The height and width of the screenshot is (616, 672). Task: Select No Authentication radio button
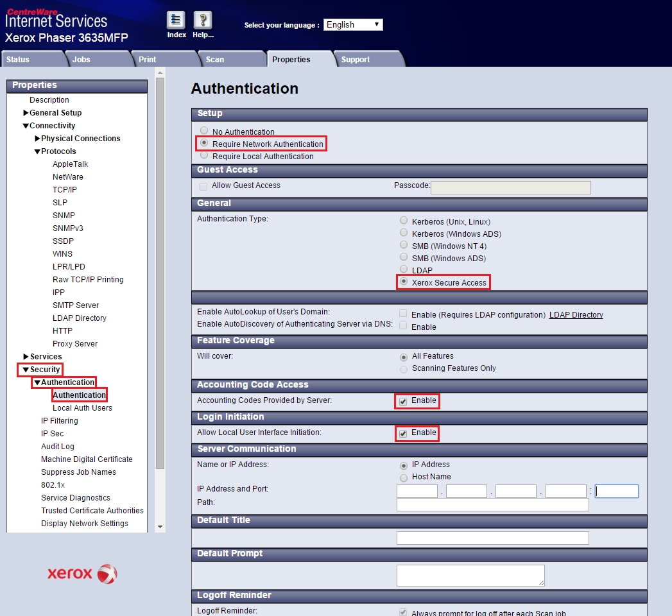pyautogui.click(x=204, y=131)
